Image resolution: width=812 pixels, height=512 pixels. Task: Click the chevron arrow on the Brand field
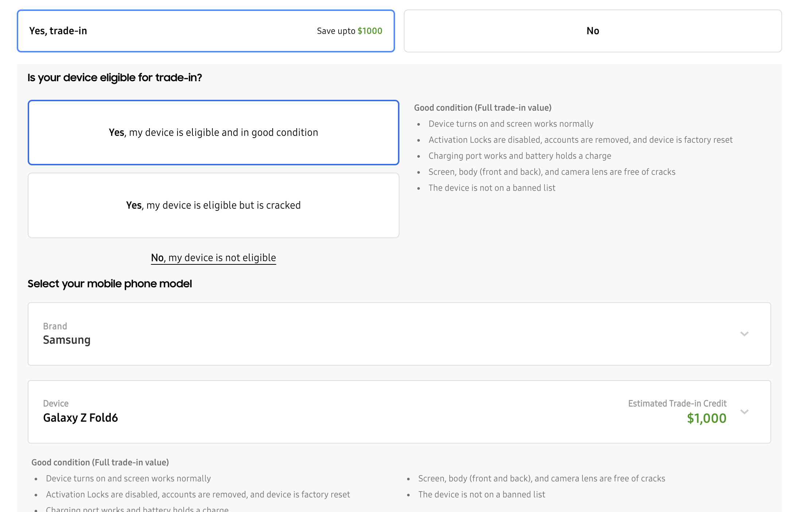point(744,334)
